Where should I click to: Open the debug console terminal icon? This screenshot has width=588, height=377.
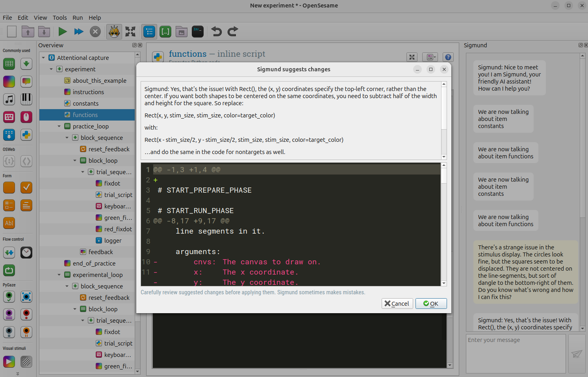pos(198,32)
